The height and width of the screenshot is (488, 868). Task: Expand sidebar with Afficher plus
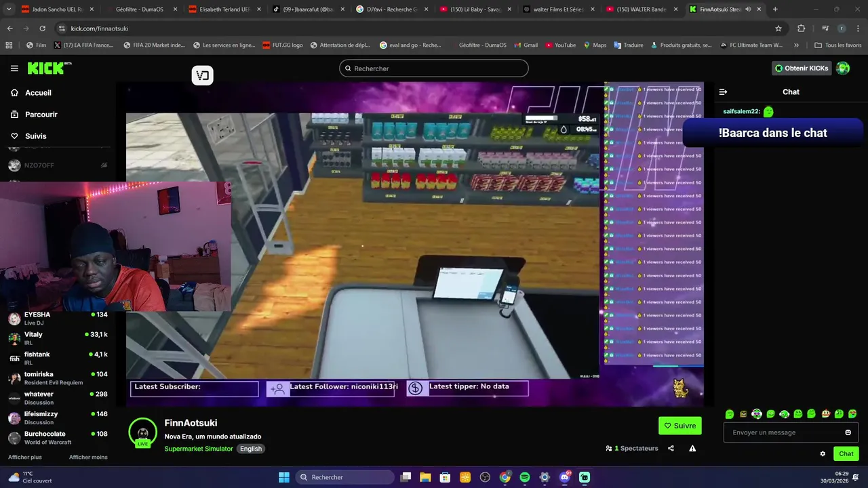(24, 457)
